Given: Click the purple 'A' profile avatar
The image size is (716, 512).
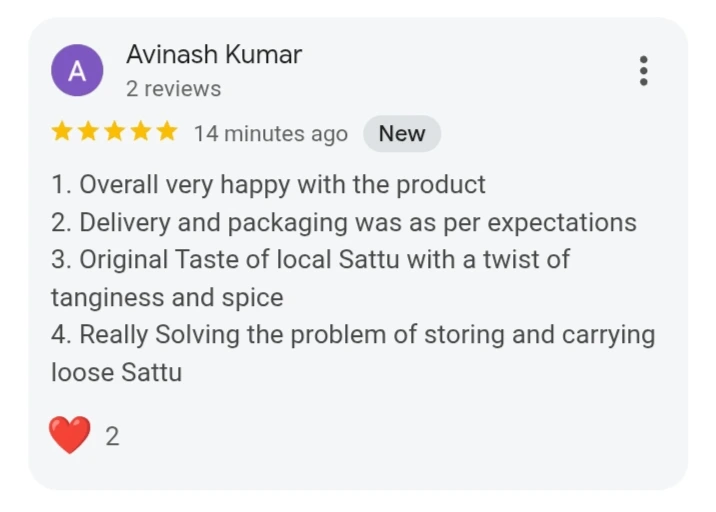Looking at the screenshot, I should click(x=77, y=71).
